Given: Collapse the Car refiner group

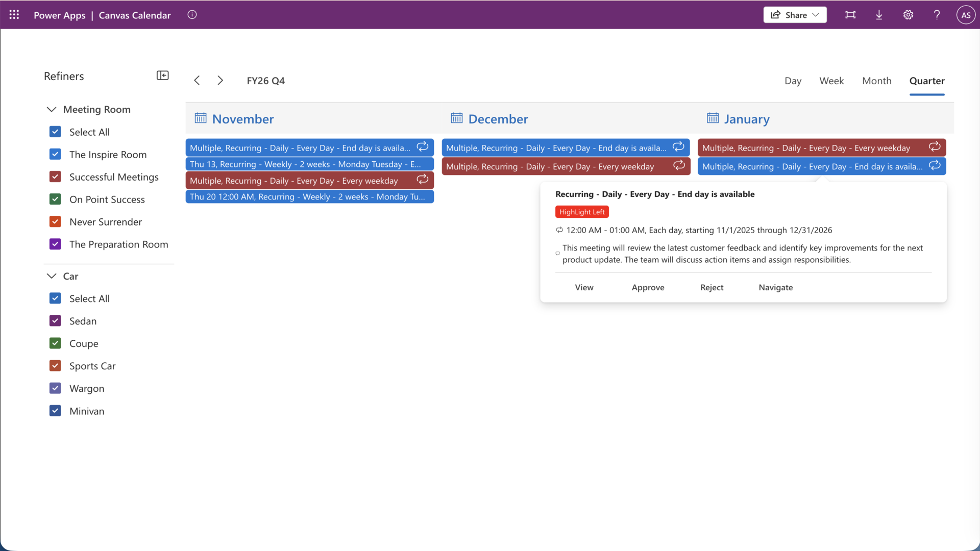Looking at the screenshot, I should point(52,276).
